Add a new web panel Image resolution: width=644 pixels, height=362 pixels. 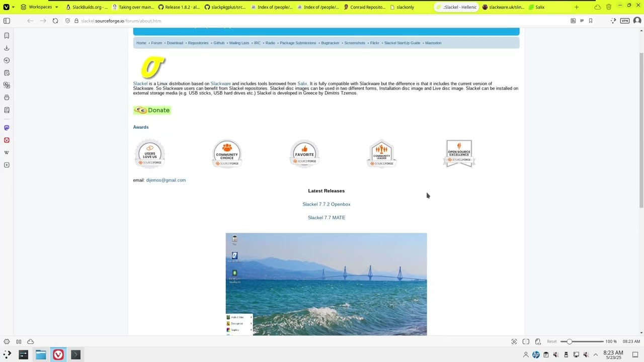[7, 165]
